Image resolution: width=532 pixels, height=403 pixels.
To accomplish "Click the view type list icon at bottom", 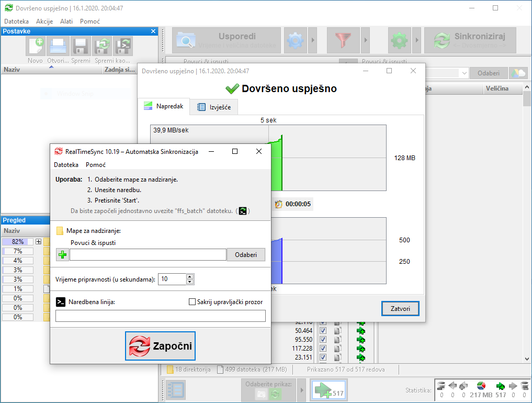I will [x=176, y=390].
